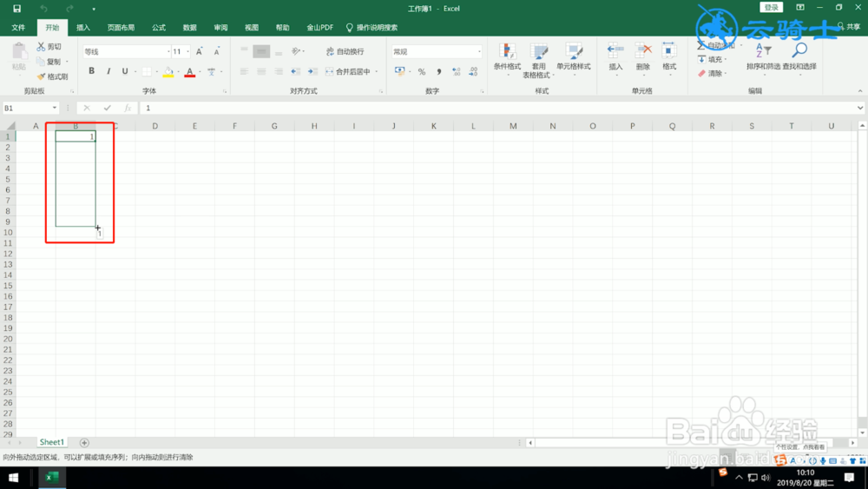Click Merge and Center (合并后居中)

pyautogui.click(x=348, y=71)
